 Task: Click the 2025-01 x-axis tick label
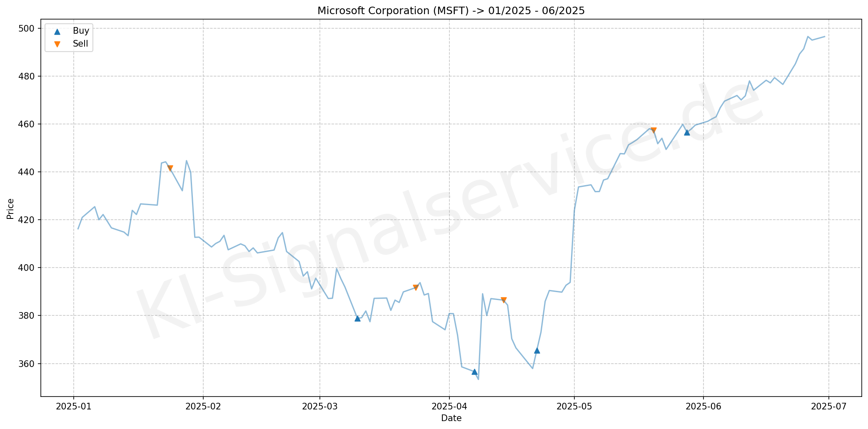click(x=74, y=407)
